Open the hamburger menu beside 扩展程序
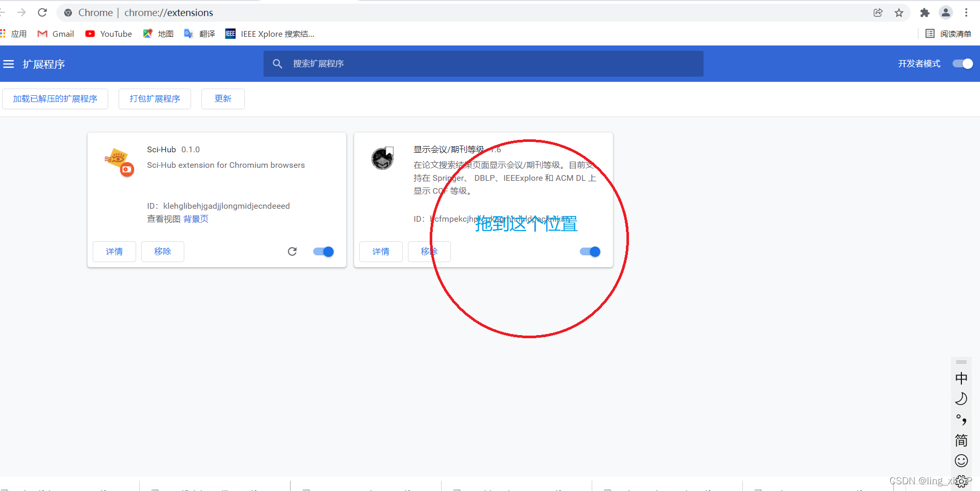The width and height of the screenshot is (980, 491). [x=9, y=64]
